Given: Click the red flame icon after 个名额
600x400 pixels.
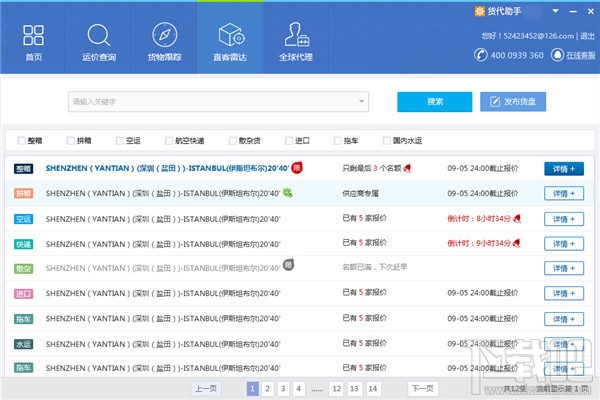Looking at the screenshot, I should 407,168.
